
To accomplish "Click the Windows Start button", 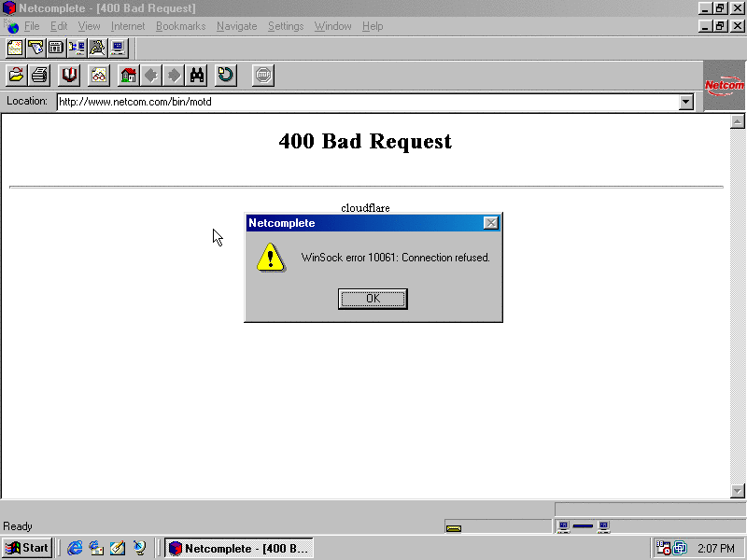I will click(27, 548).
